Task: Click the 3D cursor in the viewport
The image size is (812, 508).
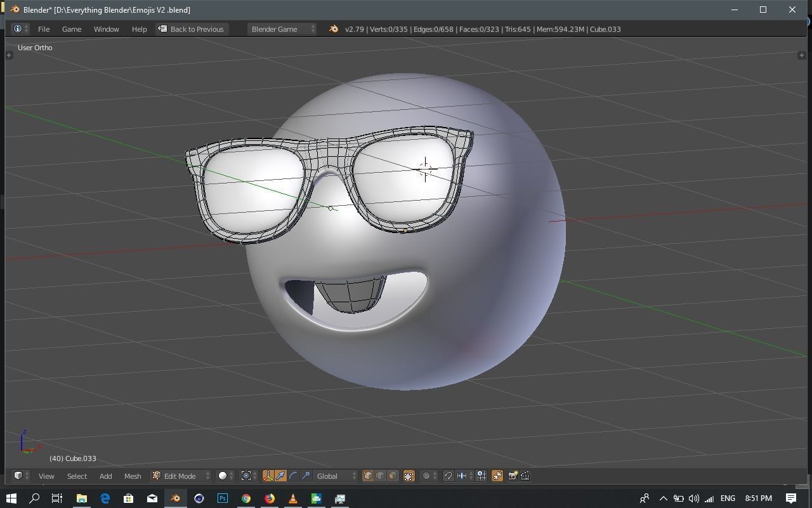Action: coord(425,170)
